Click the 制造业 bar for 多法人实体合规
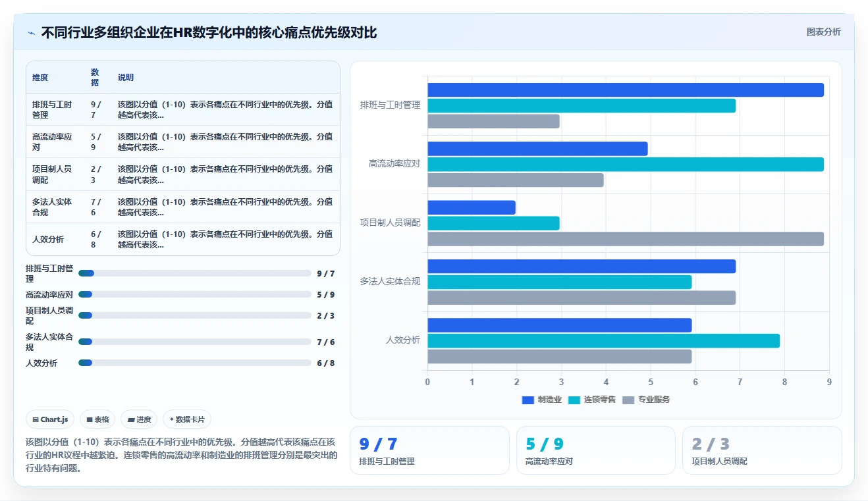This screenshot has height=501, width=868. 582,266
